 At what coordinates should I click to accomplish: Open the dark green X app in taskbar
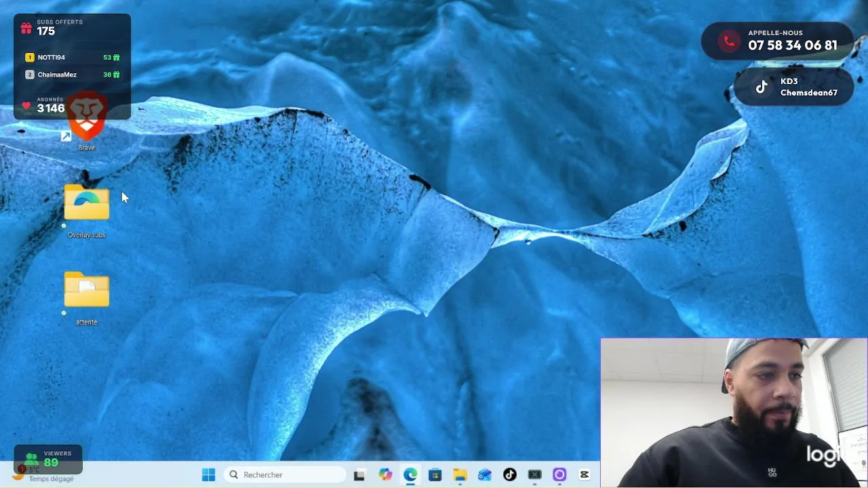(535, 474)
